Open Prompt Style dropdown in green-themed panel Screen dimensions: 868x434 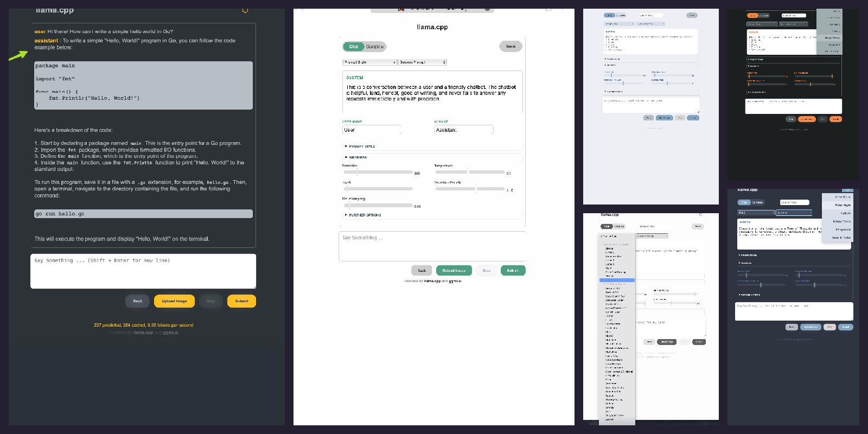[x=369, y=62]
